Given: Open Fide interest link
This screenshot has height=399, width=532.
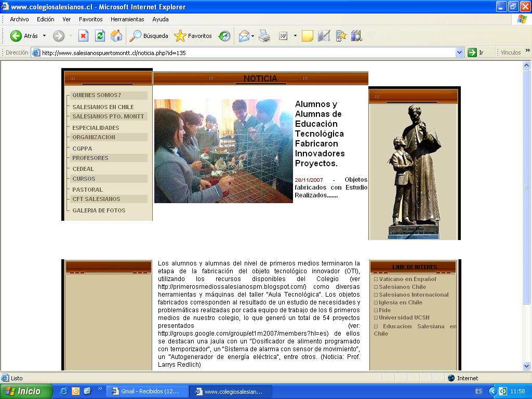Looking at the screenshot, I should click(x=384, y=310).
